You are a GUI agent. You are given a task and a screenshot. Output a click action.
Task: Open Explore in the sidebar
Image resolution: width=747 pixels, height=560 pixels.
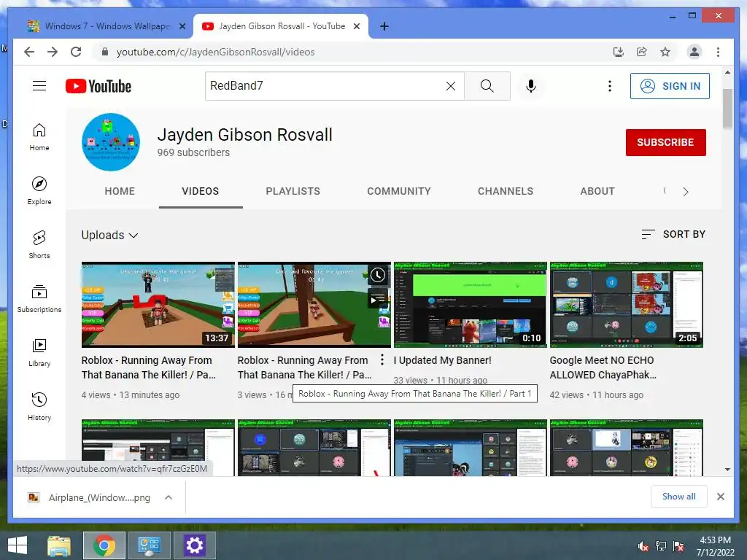39,190
